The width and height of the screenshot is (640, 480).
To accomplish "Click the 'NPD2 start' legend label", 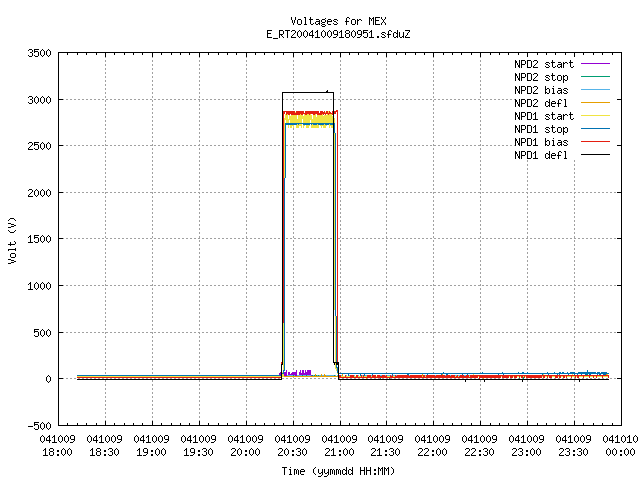I will point(544,64).
